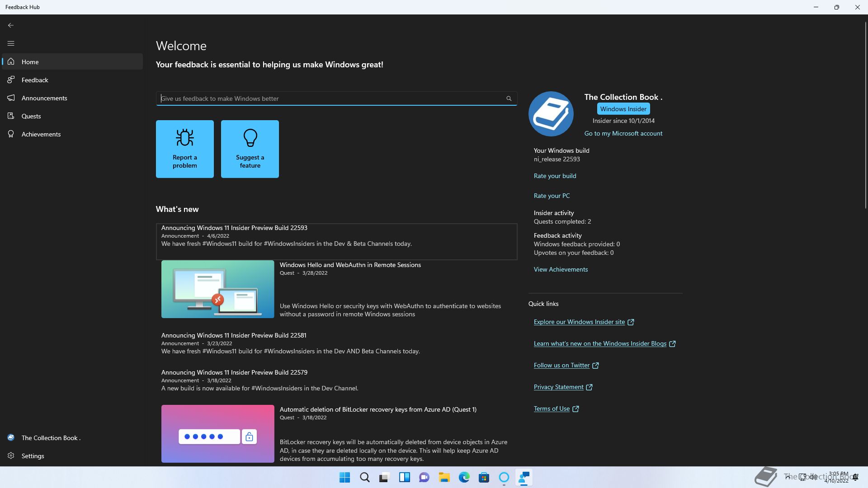Open Task View in the taskbar
Viewport: 868px width, 488px height.
pos(384,478)
